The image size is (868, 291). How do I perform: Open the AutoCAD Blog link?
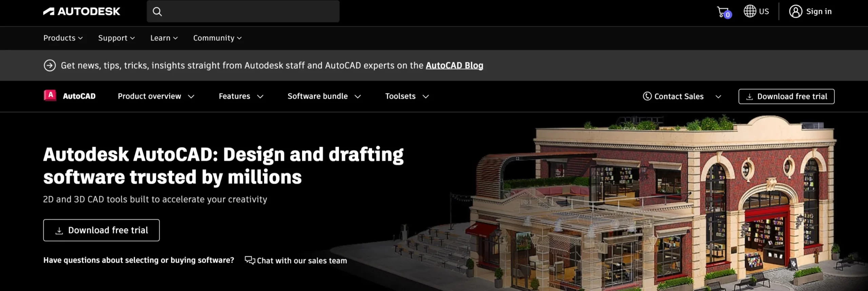(454, 66)
